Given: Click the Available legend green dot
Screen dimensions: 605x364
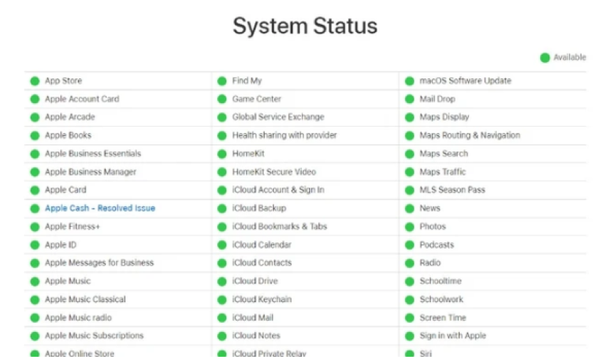Looking at the screenshot, I should click(544, 58).
